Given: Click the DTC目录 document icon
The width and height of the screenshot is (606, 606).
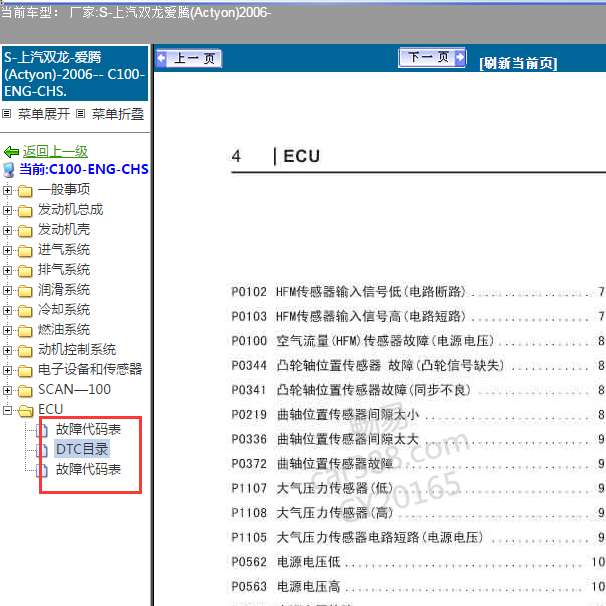Looking at the screenshot, I should click(42, 450).
